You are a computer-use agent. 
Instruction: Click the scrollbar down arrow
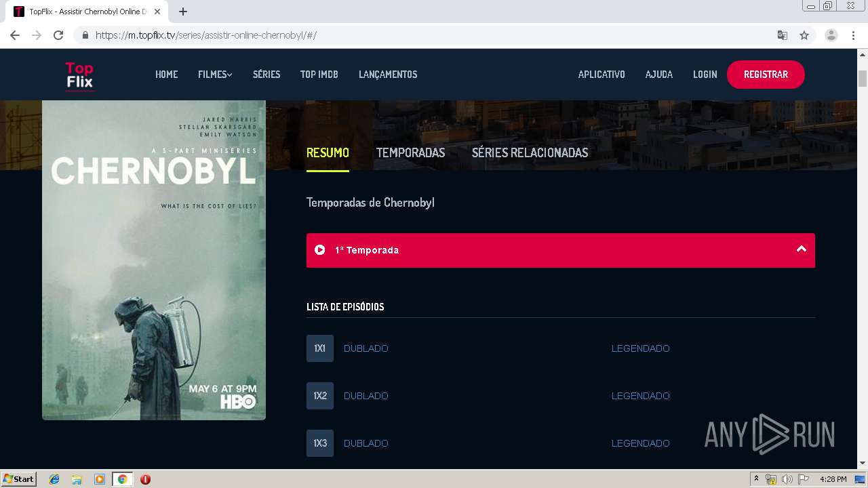pyautogui.click(x=863, y=463)
